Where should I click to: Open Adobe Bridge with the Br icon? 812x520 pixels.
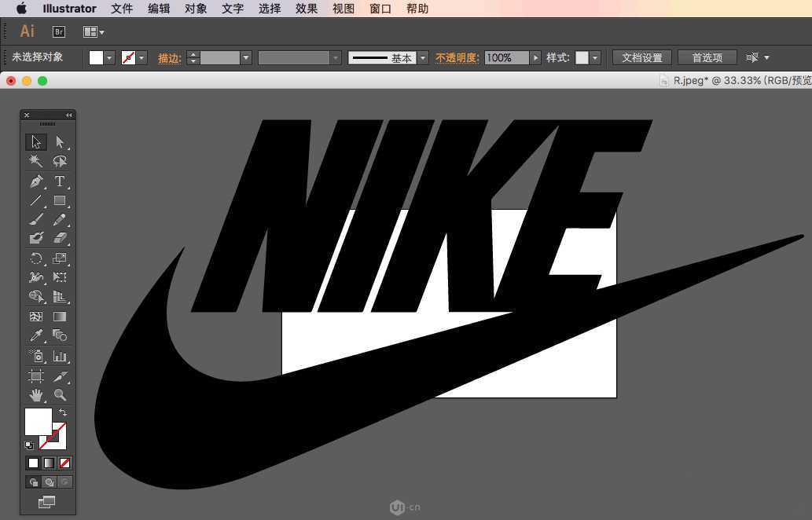click(59, 31)
